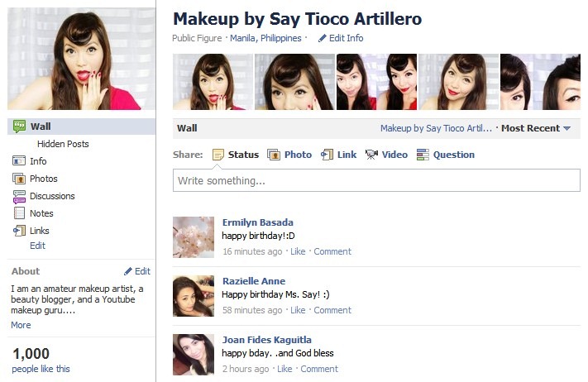Viewport: 588px width, 382px height.
Task: Click the Wall speech-bubble icon in sidebar
Action: coord(19,127)
